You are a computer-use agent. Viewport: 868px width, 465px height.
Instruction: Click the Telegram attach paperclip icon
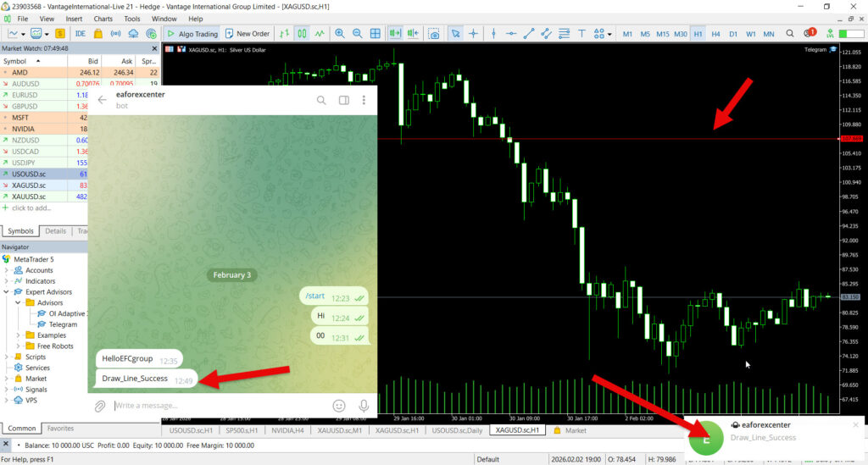coord(100,406)
